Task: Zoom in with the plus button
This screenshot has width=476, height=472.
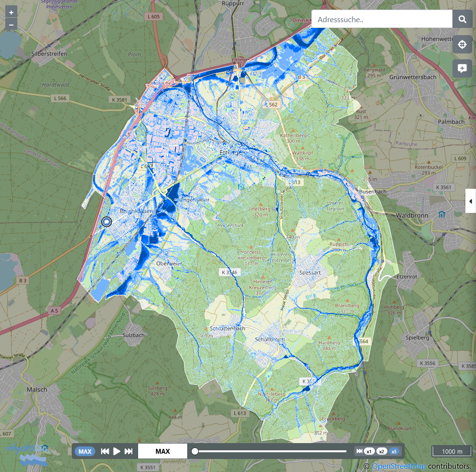Action: tap(11, 12)
